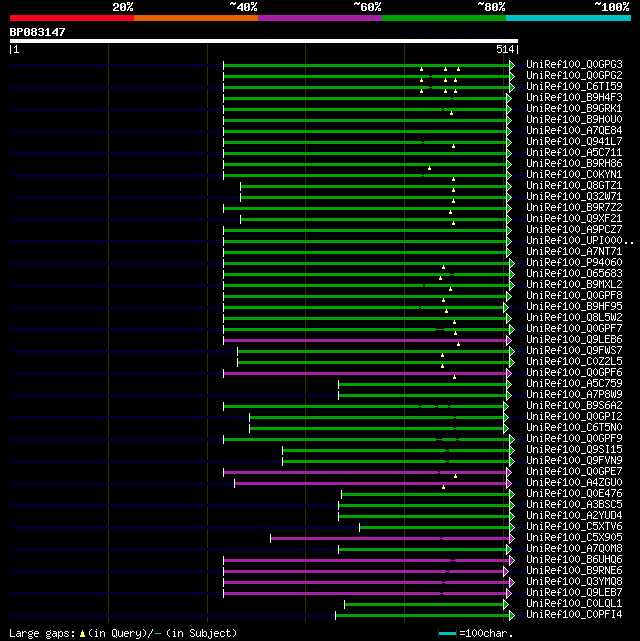This screenshot has height=641, width=640.
Task: Open hit UniRef100_Q8GTZ1
Action: tap(574, 186)
